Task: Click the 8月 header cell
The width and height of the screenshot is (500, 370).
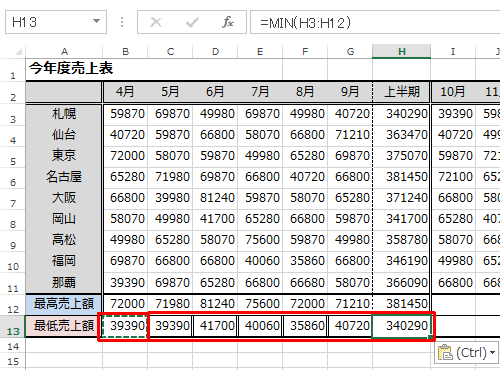Action: (x=305, y=92)
